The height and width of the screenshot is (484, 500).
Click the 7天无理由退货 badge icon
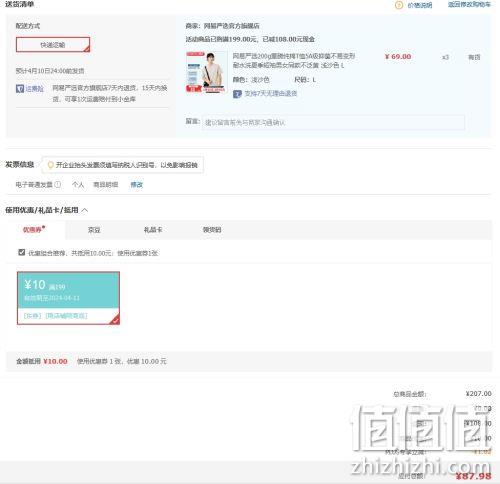coord(237,94)
